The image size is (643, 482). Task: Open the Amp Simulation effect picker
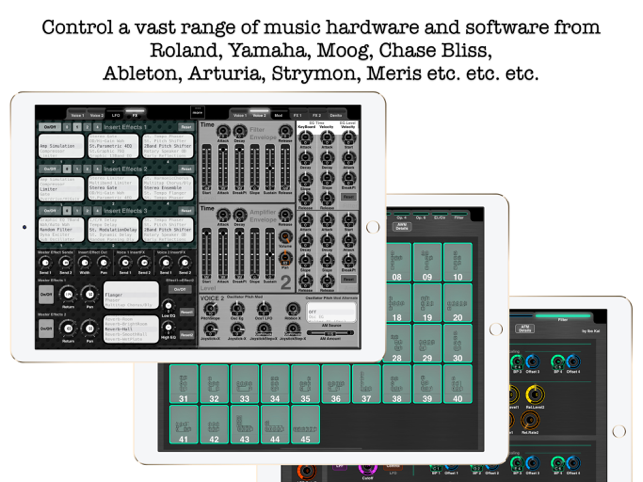tap(62, 146)
